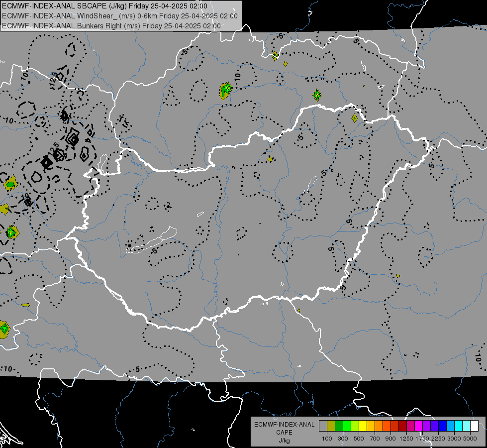487x448 pixels.
Task: Click the 2250 value on the legend scale
Action: pyautogui.click(x=438, y=439)
